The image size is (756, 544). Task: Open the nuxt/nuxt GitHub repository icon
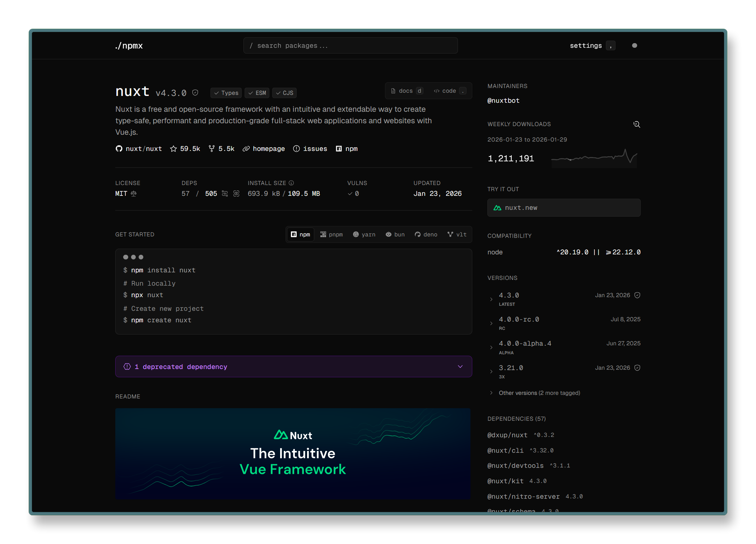pos(119,148)
